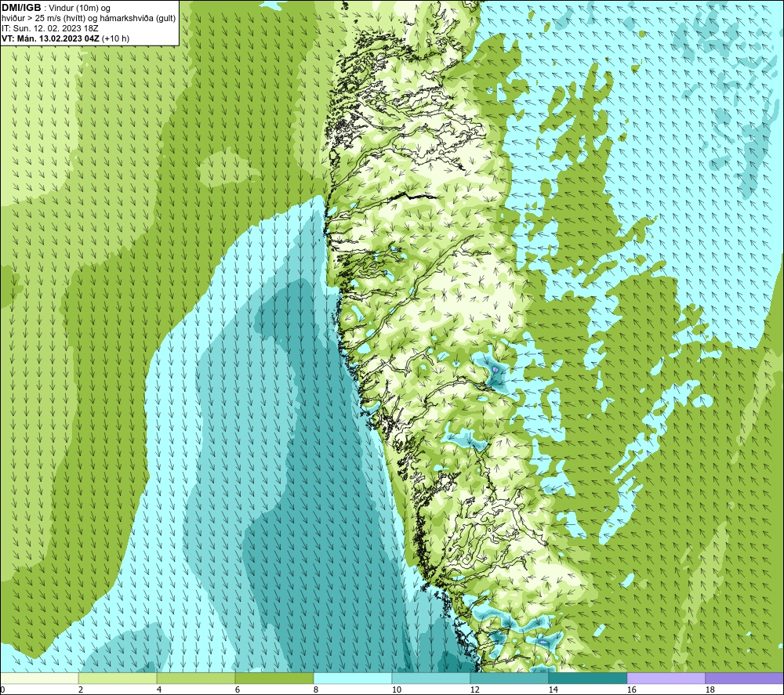The width and height of the screenshot is (784, 695).
Task: Click the 'IT: Sun. 12. 02. 2023 18Z' line
Action: click(x=50, y=28)
